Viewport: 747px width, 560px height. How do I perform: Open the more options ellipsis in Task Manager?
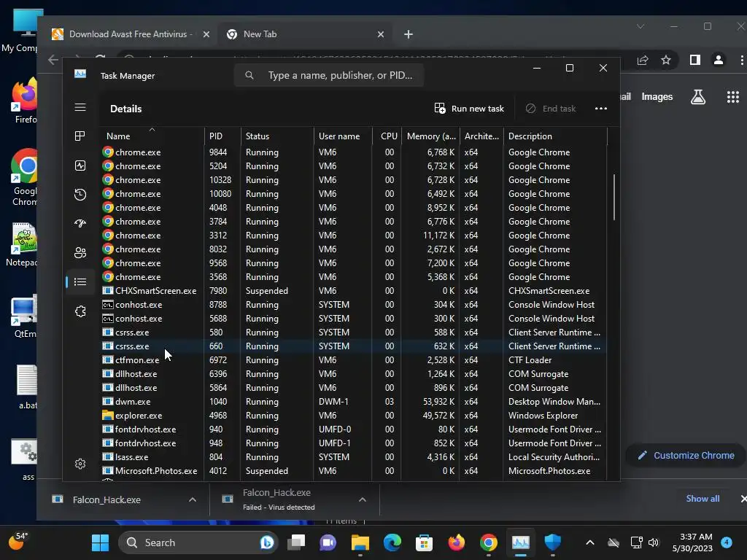tap(601, 109)
